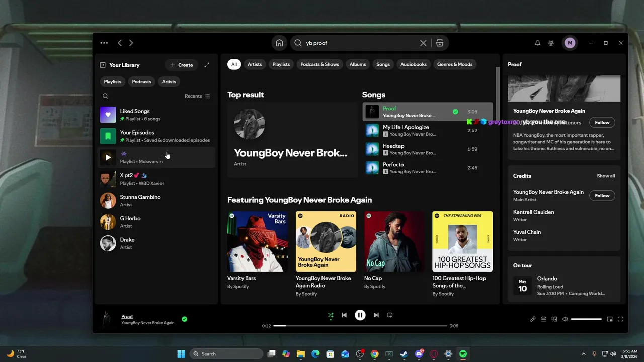
Task: Open the Varsity Bars playlist cover
Action: tap(258, 241)
